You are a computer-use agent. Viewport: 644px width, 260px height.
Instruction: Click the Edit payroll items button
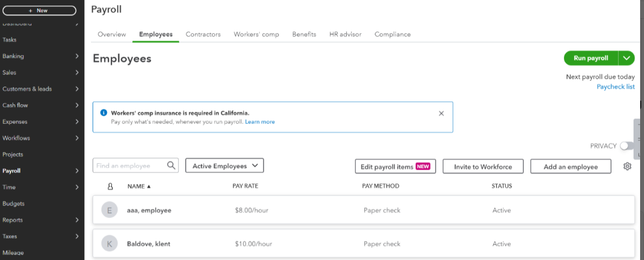click(395, 166)
